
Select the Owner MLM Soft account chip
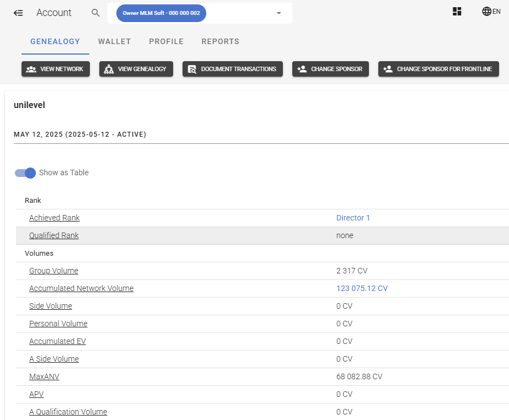point(161,13)
